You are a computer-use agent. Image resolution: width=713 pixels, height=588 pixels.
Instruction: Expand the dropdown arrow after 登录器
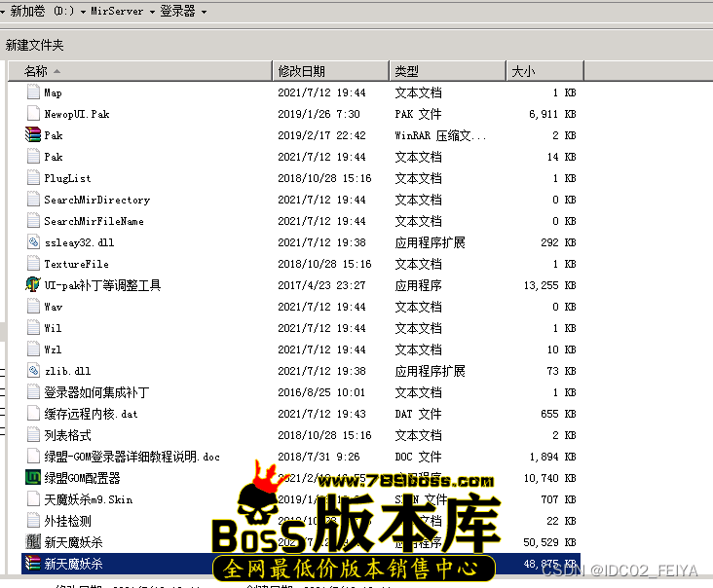[x=204, y=12]
